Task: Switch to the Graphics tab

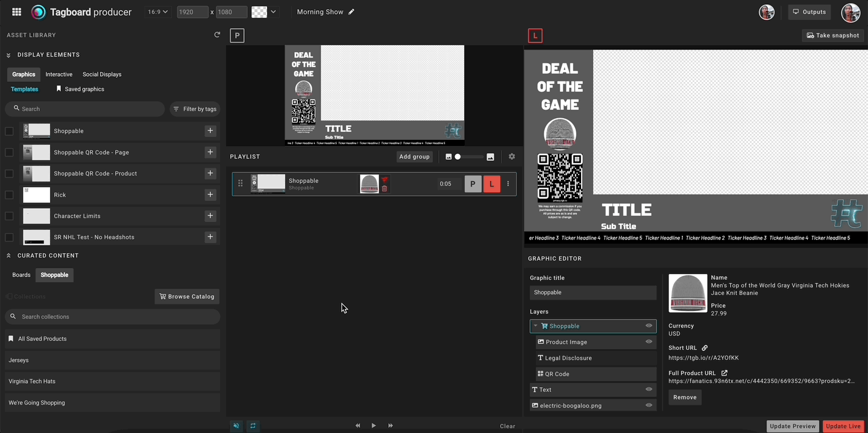Action: [24, 74]
